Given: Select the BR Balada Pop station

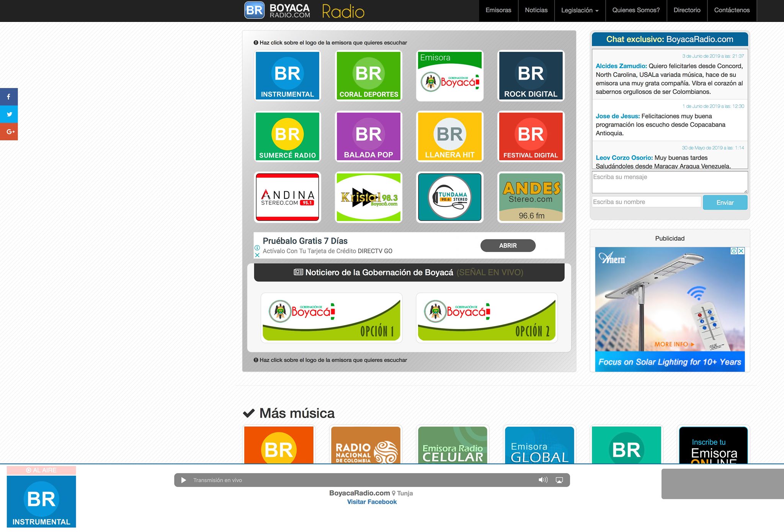Looking at the screenshot, I should (x=369, y=137).
